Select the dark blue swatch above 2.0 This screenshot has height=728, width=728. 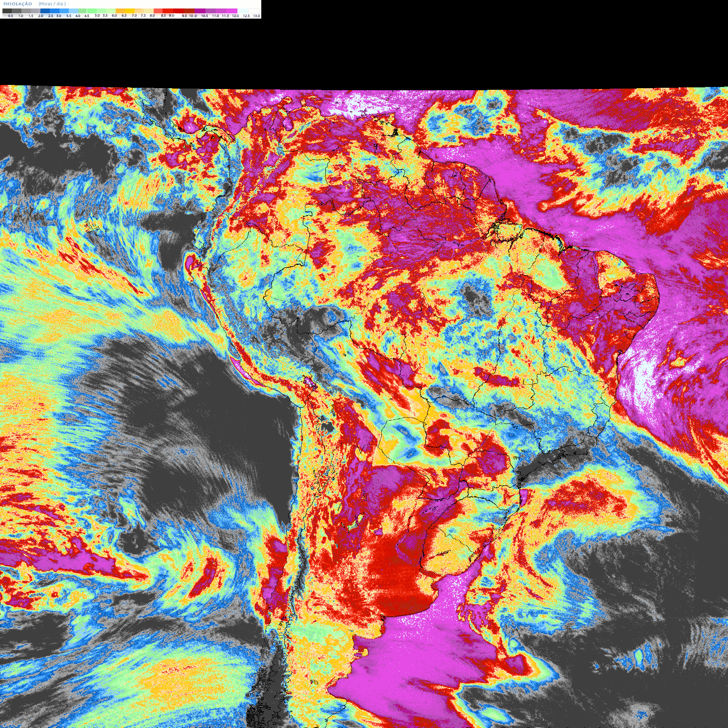tap(45, 11)
